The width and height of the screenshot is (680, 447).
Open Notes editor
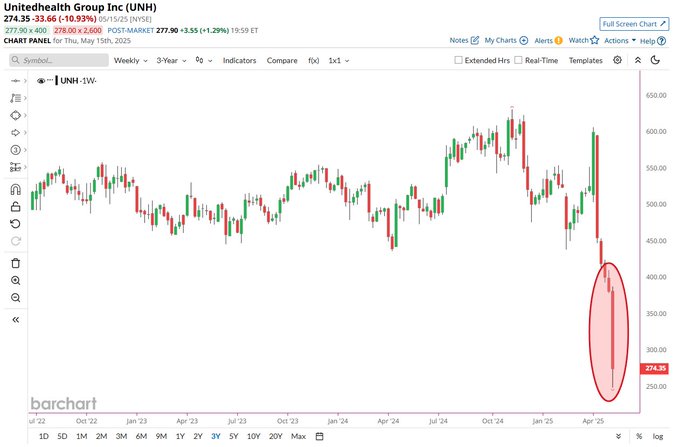point(464,40)
